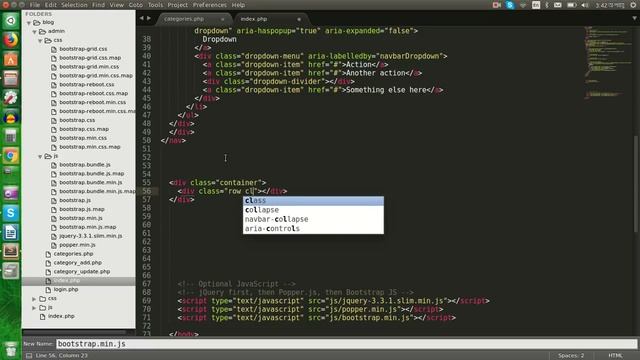Open the network indicator menu
This screenshot has height=360, width=640.
[523, 5]
